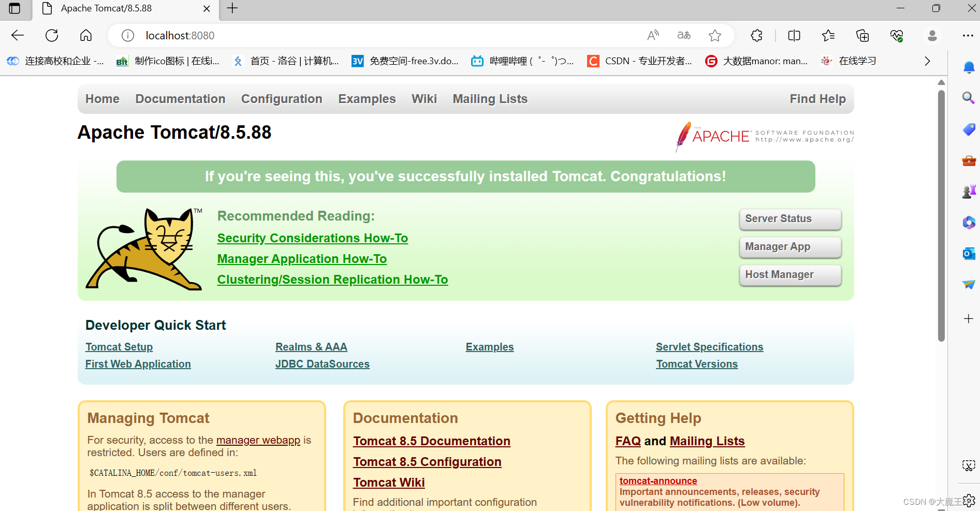Viewport: 980px width, 511px height.
Task: Open the Tomcat Wiki link
Action: pyautogui.click(x=389, y=483)
